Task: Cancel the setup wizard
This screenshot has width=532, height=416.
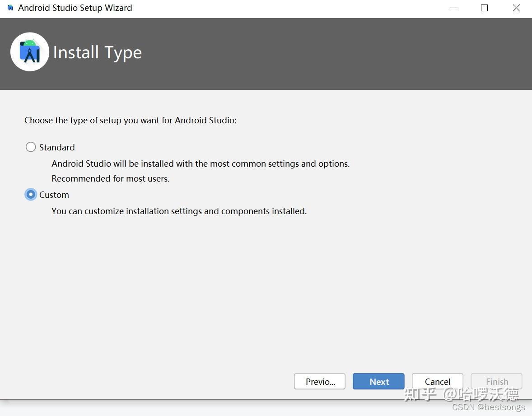Action: coord(437,382)
